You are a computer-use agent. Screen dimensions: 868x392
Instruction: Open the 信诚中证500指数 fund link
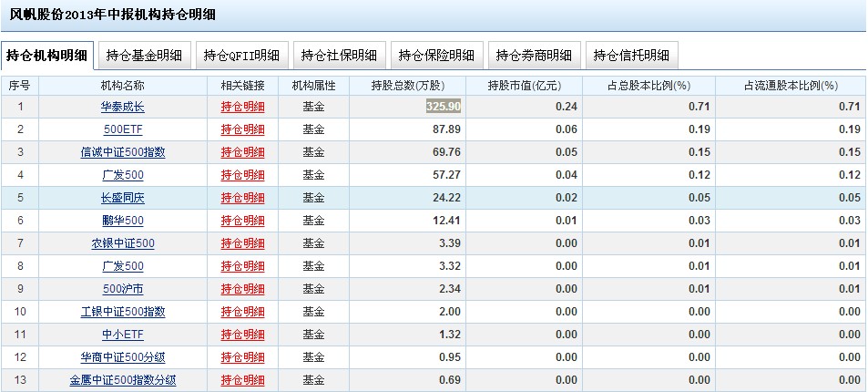[x=122, y=152]
